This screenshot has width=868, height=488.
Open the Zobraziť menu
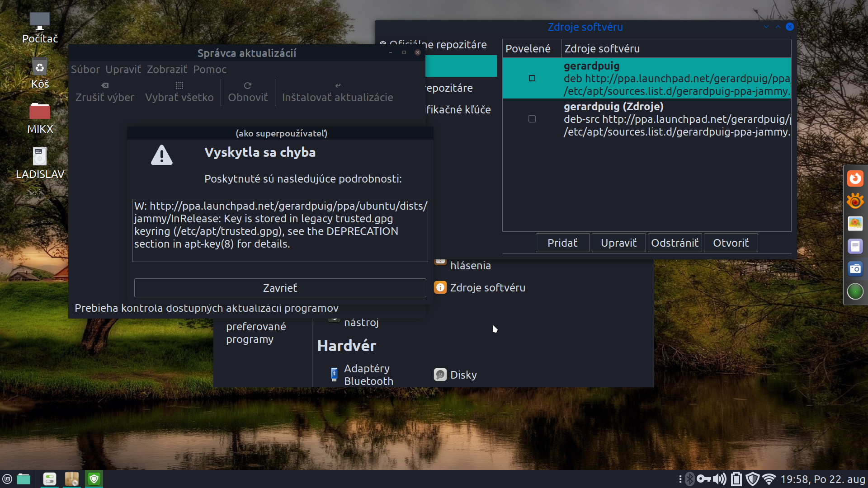tap(167, 70)
